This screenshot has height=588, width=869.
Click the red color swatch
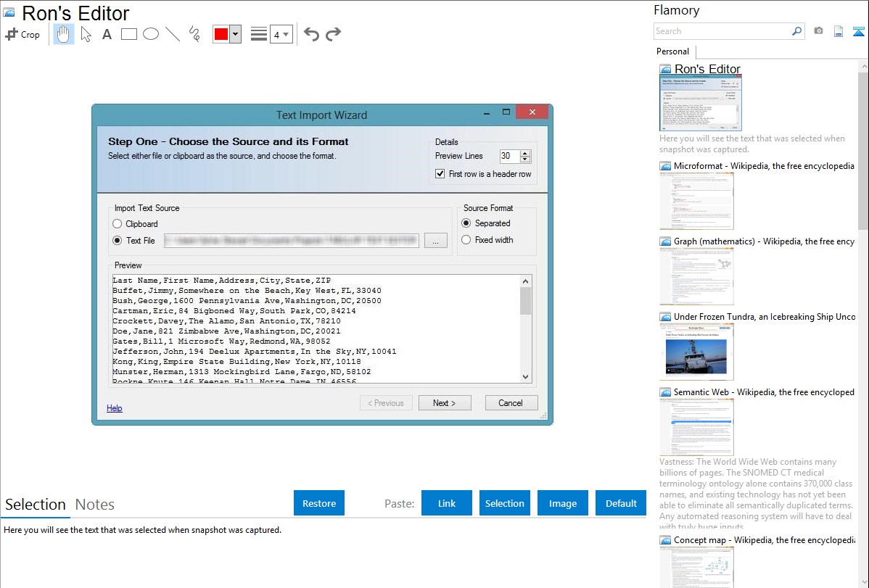(221, 34)
